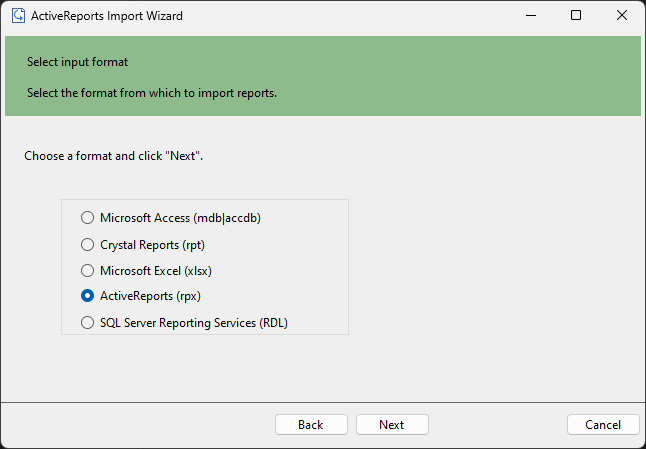Click the "Microsoft Access (mdb|accdb)" label text
This screenshot has height=449, width=646.
[180, 217]
